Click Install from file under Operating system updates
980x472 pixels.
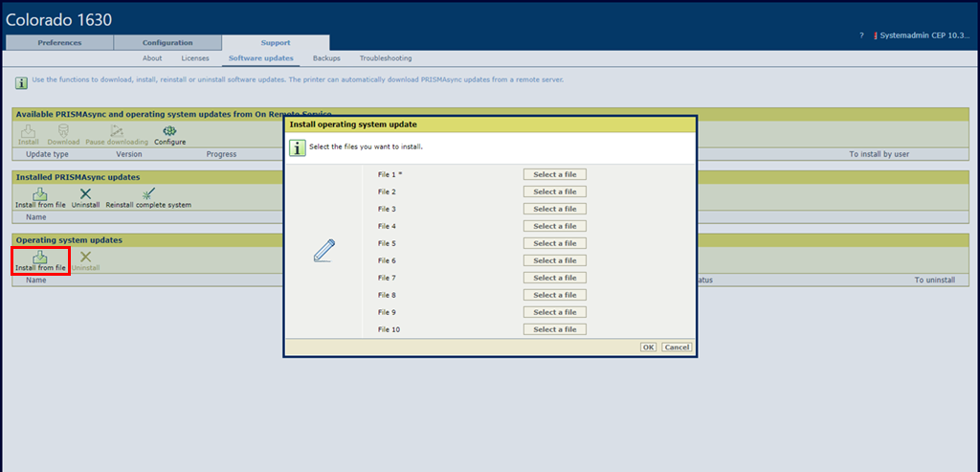coord(40,257)
